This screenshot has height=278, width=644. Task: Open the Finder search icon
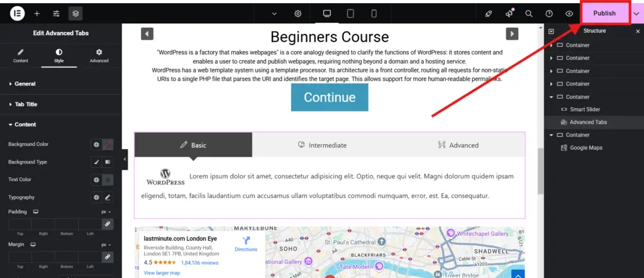529,14
